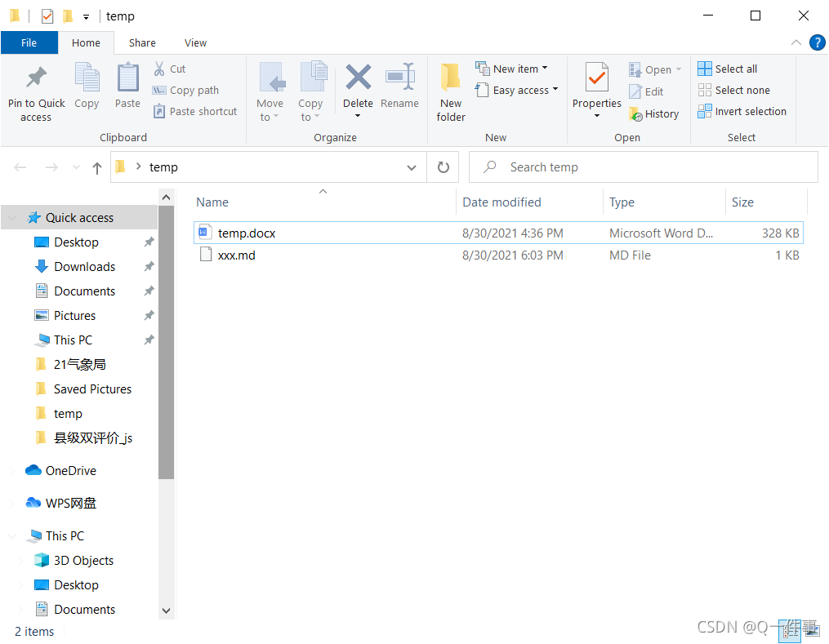Click navigation pane scroll up arrow

click(x=166, y=197)
